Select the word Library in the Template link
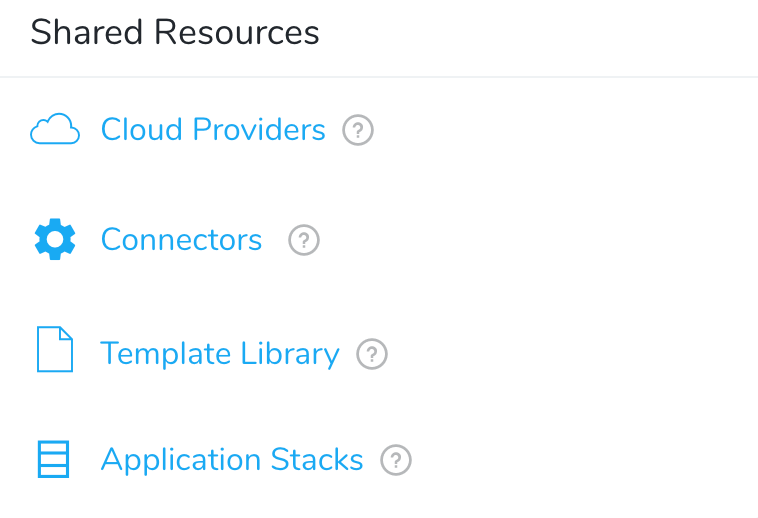 (290, 354)
